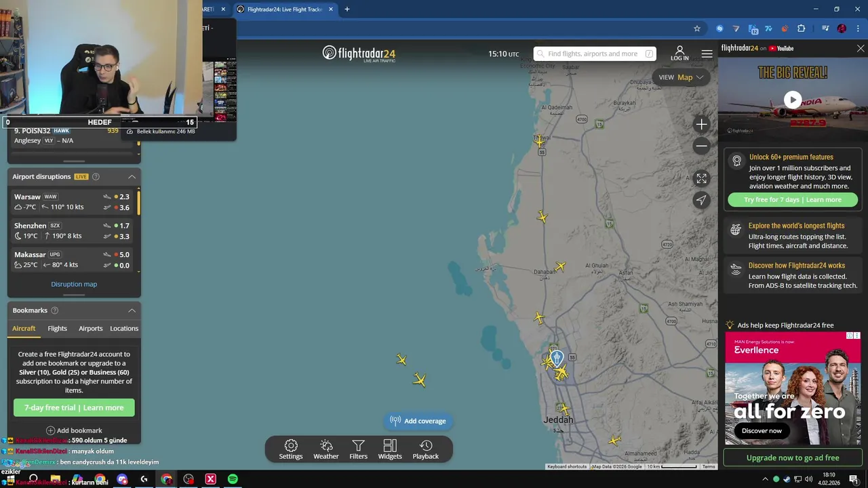Open the Filters funnel tool
This screenshot has width=868, height=488.
pyautogui.click(x=358, y=449)
